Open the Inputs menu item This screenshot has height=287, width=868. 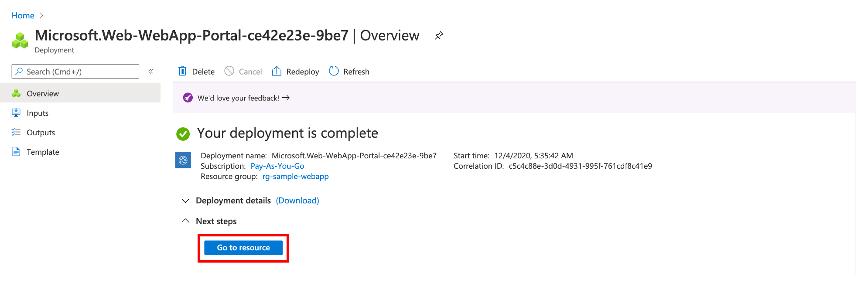[38, 113]
